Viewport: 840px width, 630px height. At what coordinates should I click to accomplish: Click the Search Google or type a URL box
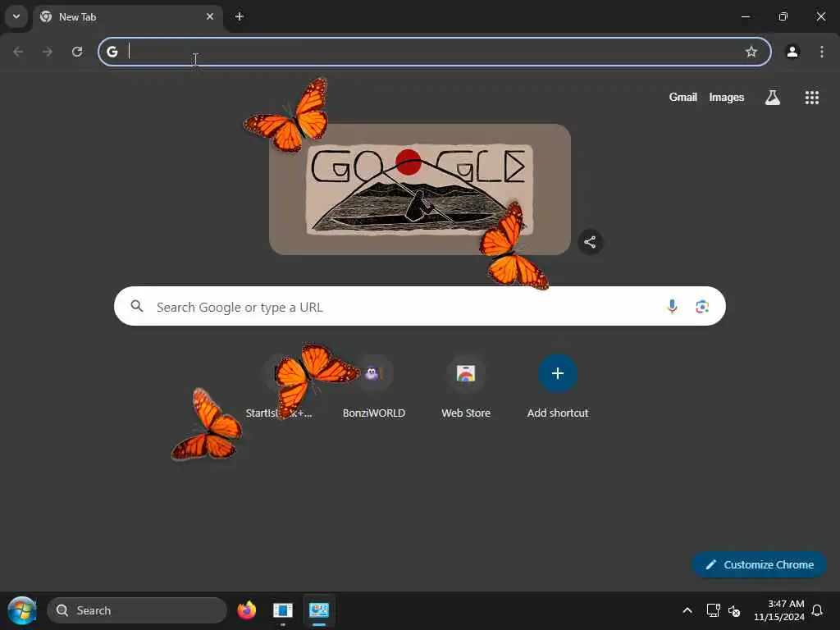tap(419, 306)
